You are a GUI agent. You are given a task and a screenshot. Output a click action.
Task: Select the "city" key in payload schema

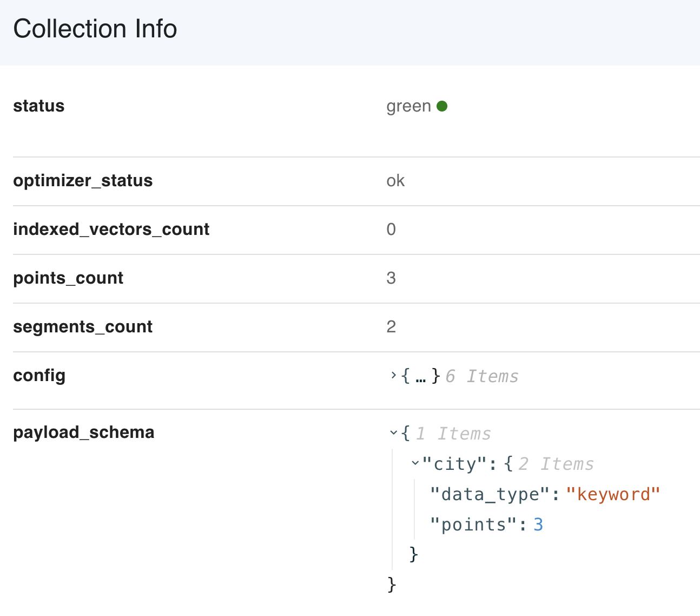coord(455,464)
